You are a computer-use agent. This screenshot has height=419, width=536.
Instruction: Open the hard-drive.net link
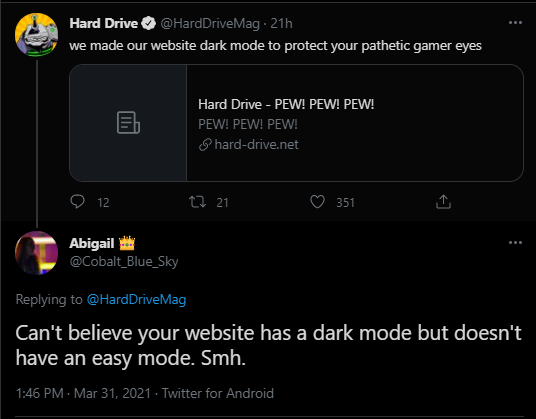point(256,145)
